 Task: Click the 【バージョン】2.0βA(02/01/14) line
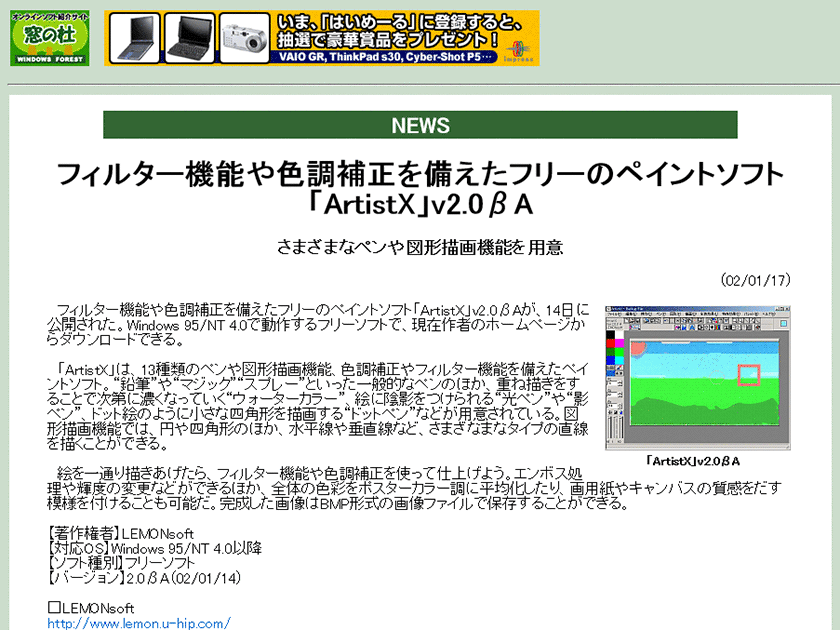point(144,578)
